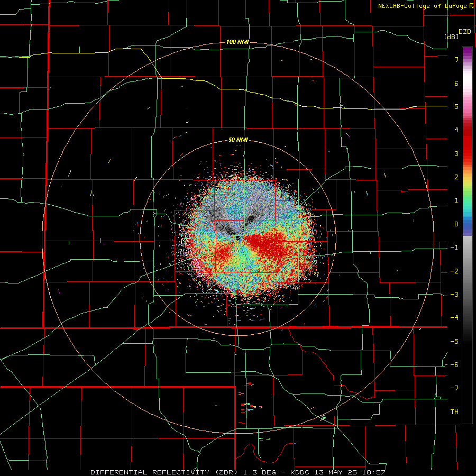Screen dimensions: 476x476
Task: Click the 3 value on color scale
Action: (456, 153)
